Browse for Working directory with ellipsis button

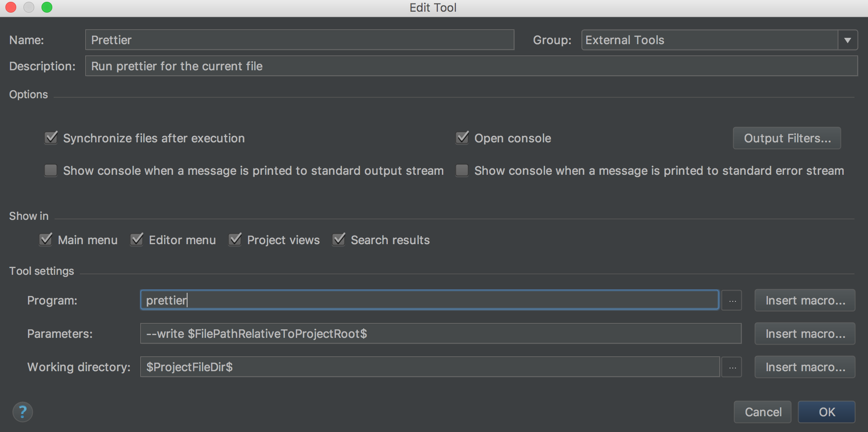click(732, 367)
